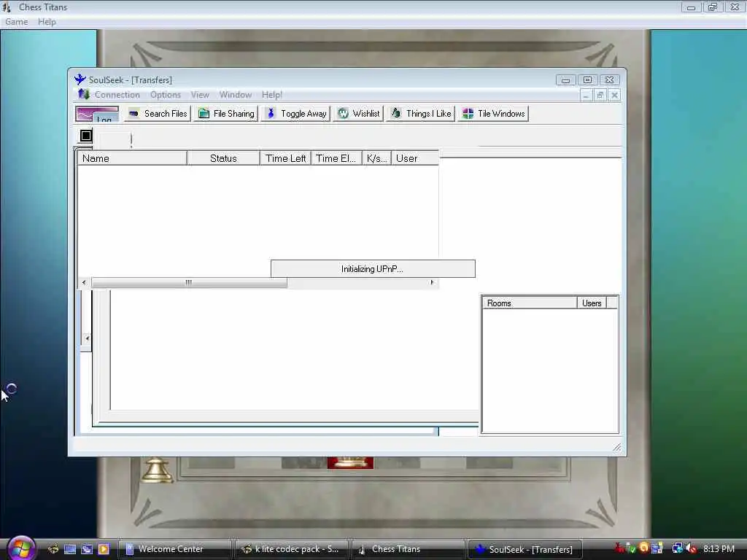Open the Search Files toolbar button
747x560 pixels.
(158, 114)
